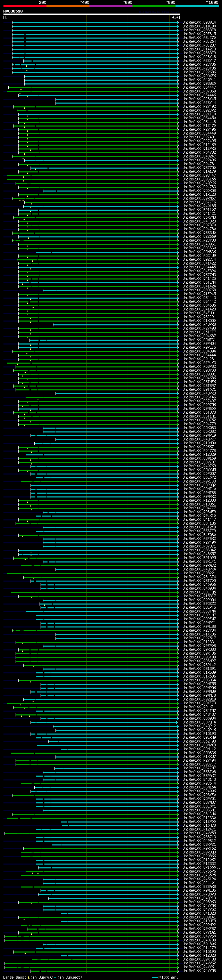This screenshot has height=980, width=222.
Task: Select label UniRef100_P22686
Action: [x=199, y=72]
